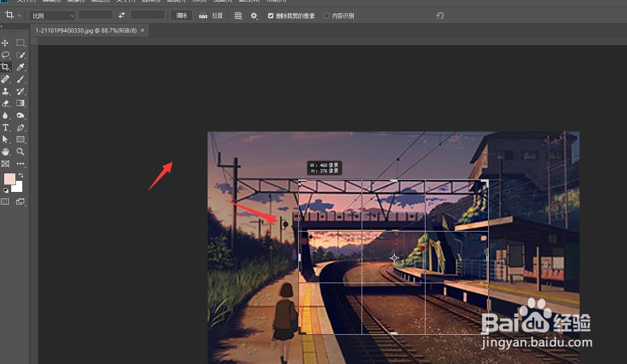The width and height of the screenshot is (627, 364).
Task: Open the crop overlay grid options
Action: tap(238, 16)
